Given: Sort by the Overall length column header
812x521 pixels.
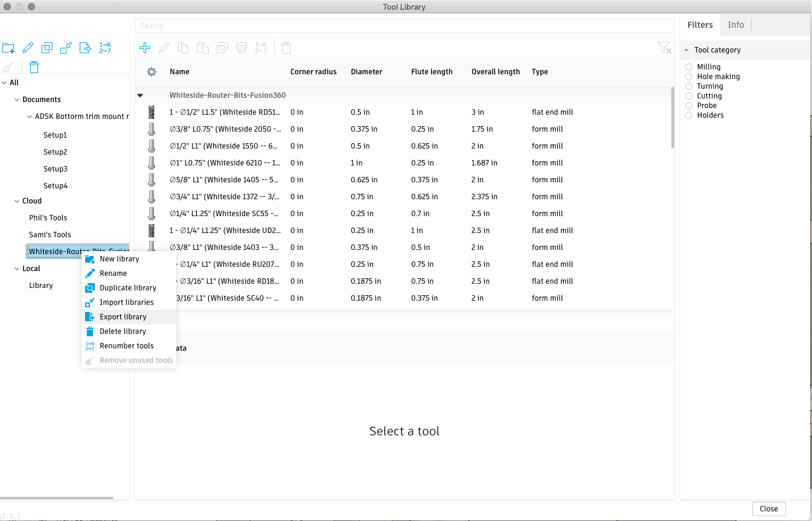Looking at the screenshot, I should point(496,72).
